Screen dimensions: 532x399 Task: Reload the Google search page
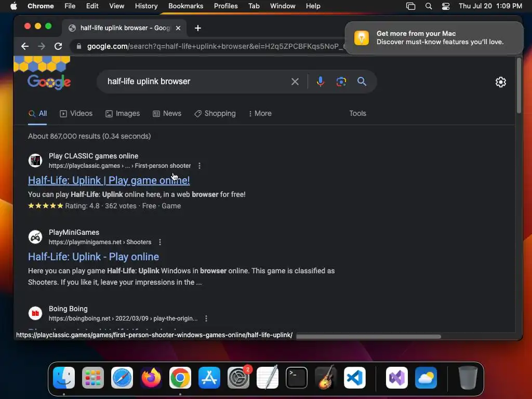[x=58, y=46]
